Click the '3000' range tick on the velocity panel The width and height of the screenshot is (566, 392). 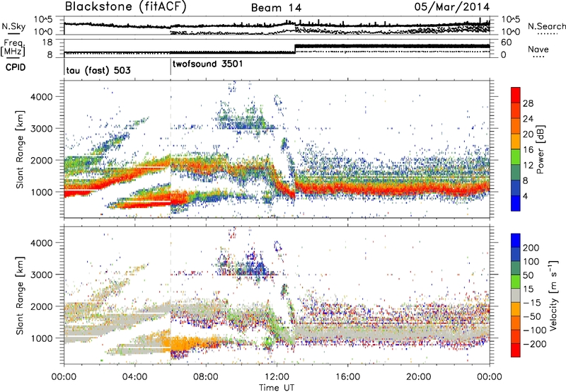pos(41,275)
